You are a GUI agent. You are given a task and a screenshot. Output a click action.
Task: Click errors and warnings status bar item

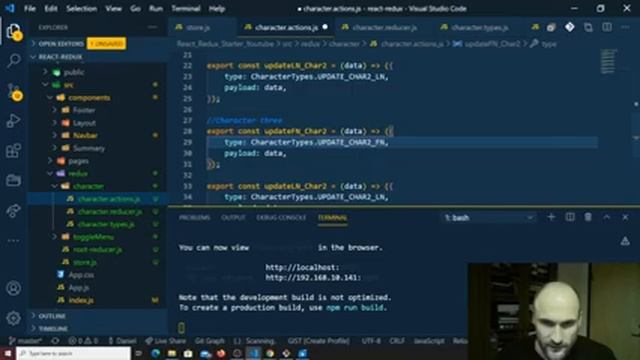(83, 341)
